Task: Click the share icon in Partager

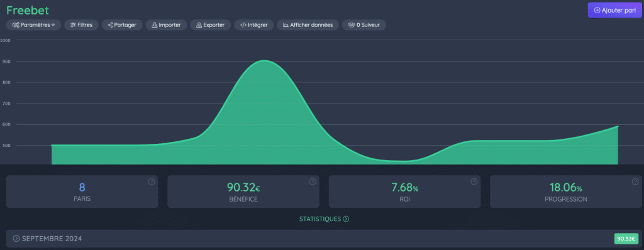Action: (110, 25)
